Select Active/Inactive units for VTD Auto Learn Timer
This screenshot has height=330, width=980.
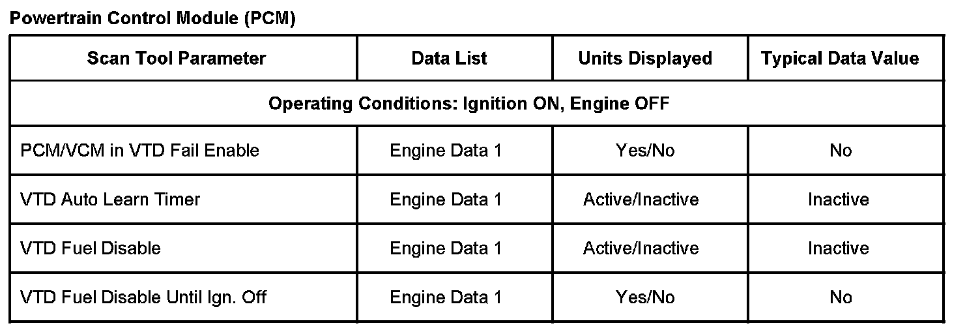point(641,199)
